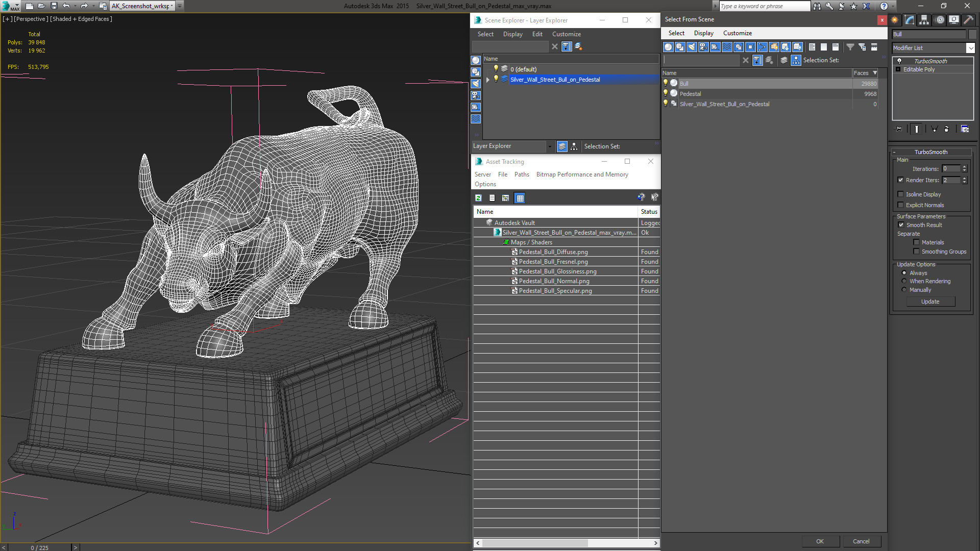Enable Explicit Normals checkbox
This screenshot has height=551, width=980.
(901, 205)
